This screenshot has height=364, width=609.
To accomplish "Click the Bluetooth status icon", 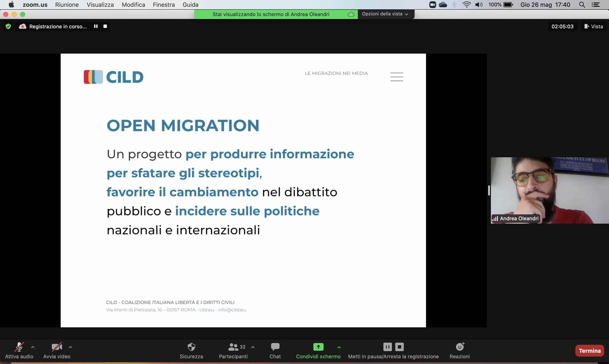I will tap(454, 5).
